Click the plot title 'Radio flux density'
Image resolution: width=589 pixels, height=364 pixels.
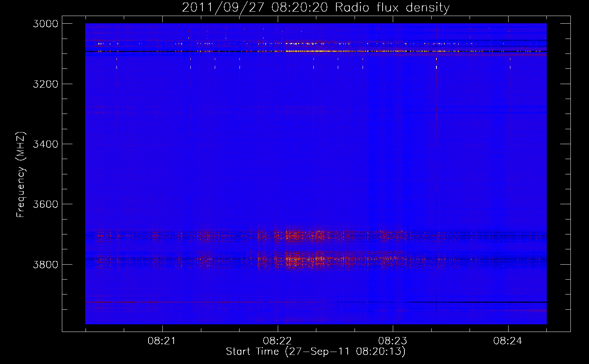pos(392,7)
